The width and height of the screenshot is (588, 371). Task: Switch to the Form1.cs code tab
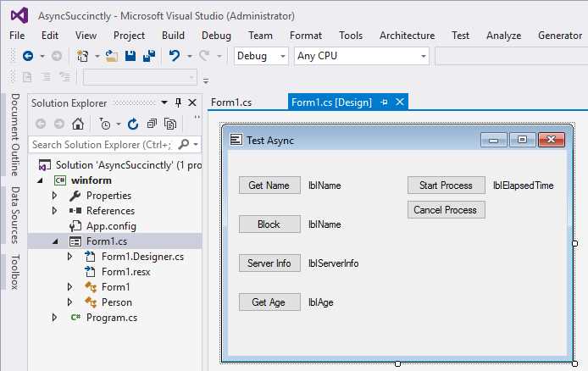point(231,102)
